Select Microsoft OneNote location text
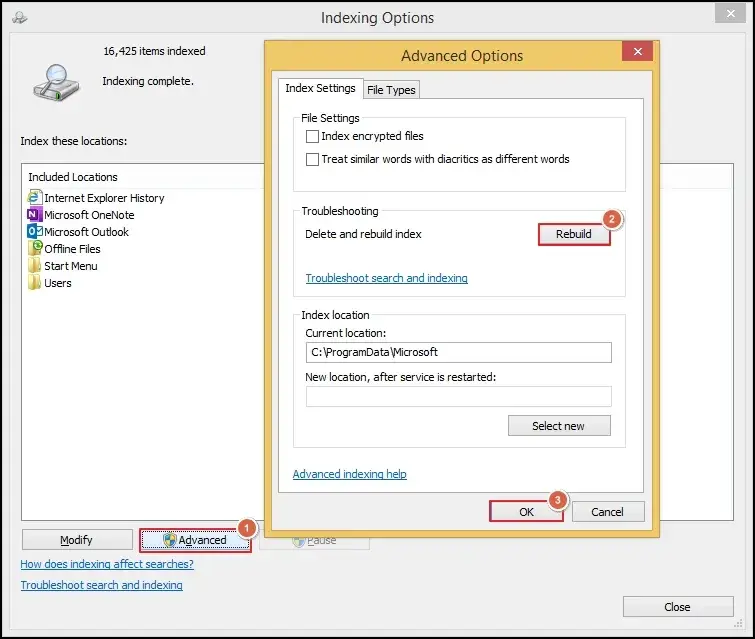 (x=89, y=215)
